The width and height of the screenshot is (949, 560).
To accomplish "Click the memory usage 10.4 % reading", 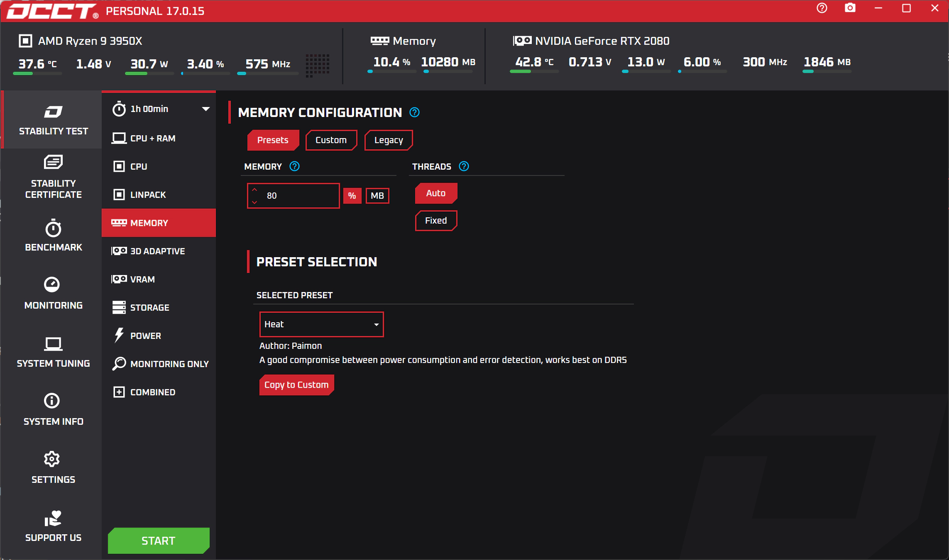I will pos(391,62).
